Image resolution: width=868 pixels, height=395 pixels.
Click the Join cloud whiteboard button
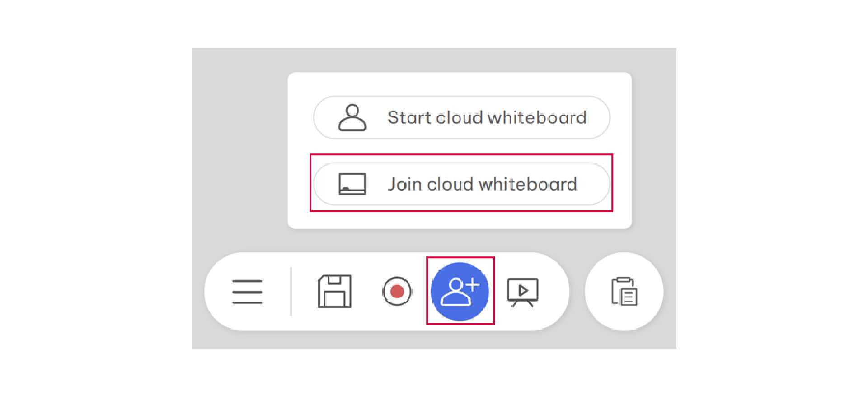pyautogui.click(x=461, y=184)
